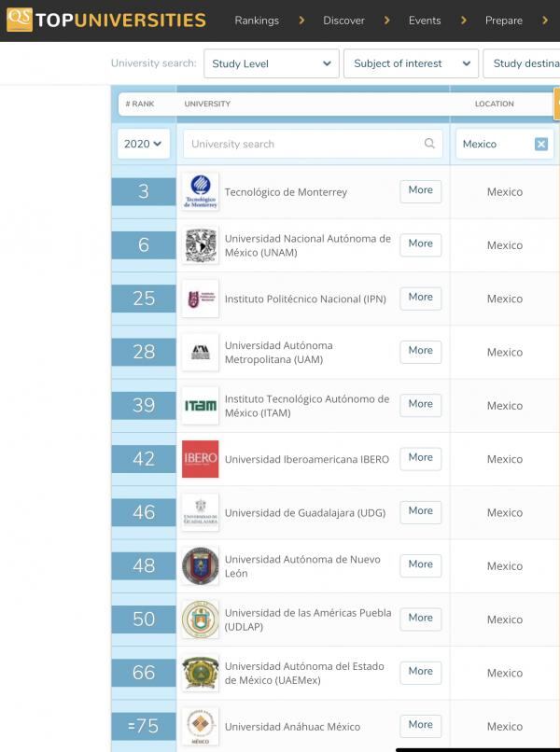
Task: Select the Events menu item
Action: [x=425, y=21]
